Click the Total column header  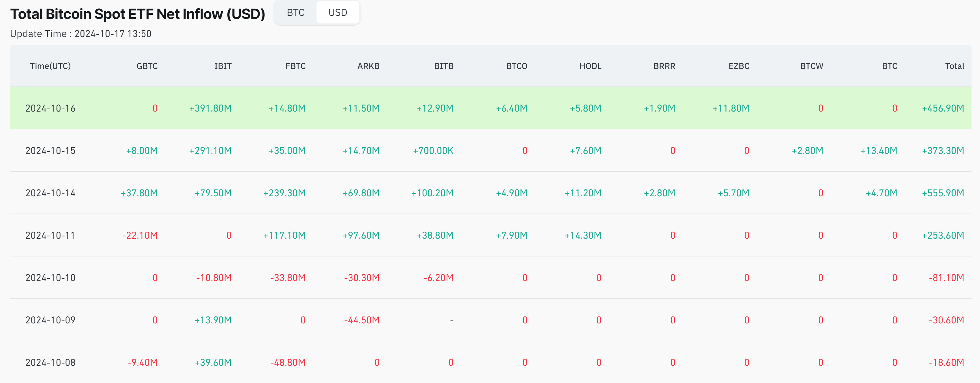(954, 66)
